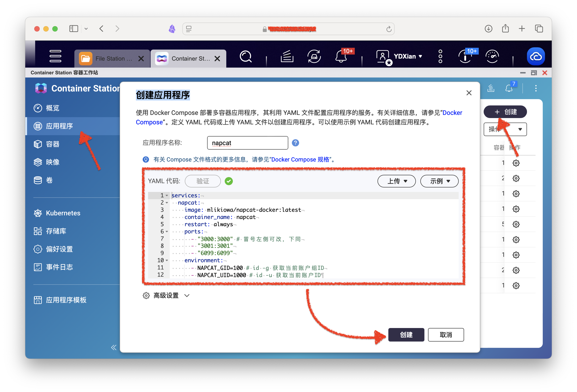Open 事件日志 in the sidebar

pyautogui.click(x=73, y=267)
